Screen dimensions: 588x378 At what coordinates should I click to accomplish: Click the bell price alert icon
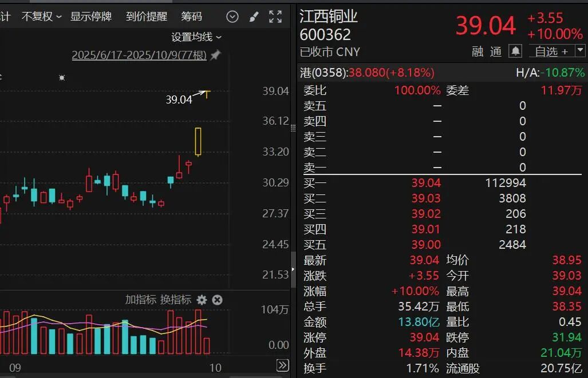point(516,51)
